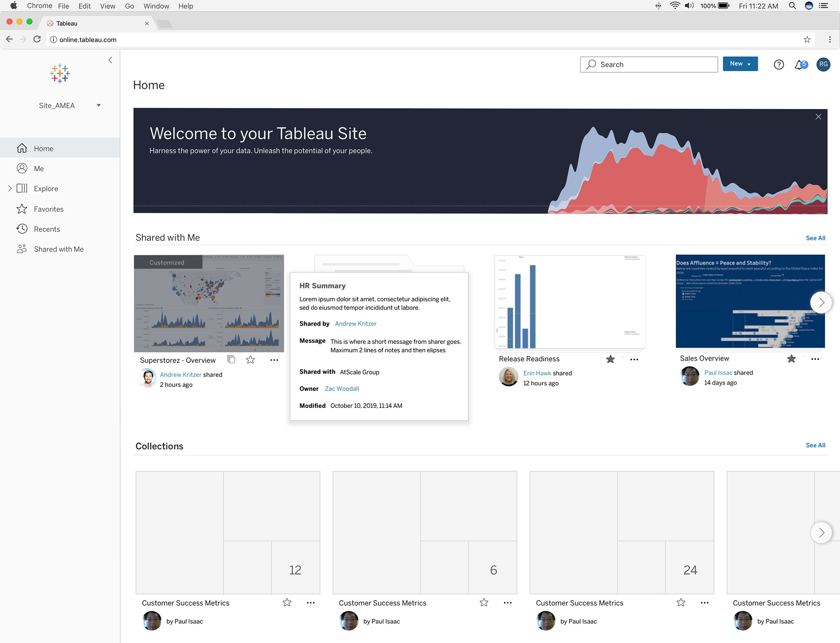Viewport: 840px width, 643px height.
Task: Open macOS Notification Center list icon
Action: (x=824, y=6)
